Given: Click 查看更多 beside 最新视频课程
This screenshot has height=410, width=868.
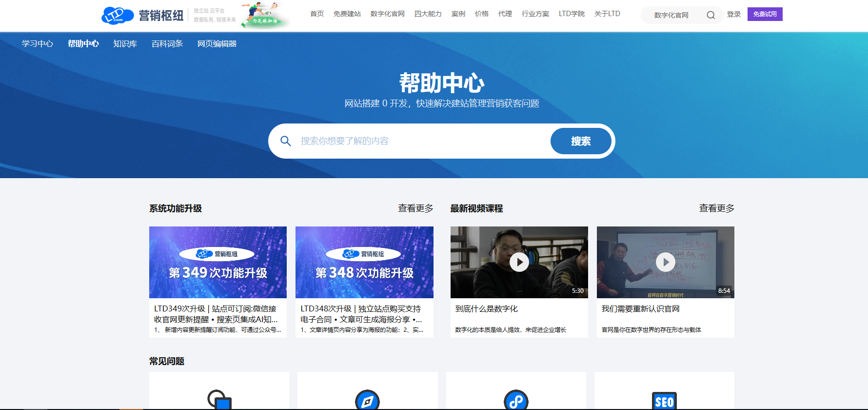Looking at the screenshot, I should tap(717, 208).
